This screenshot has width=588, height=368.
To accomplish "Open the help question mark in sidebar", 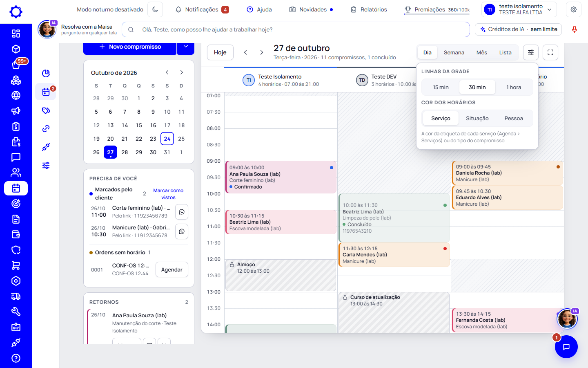I will (x=16, y=358).
